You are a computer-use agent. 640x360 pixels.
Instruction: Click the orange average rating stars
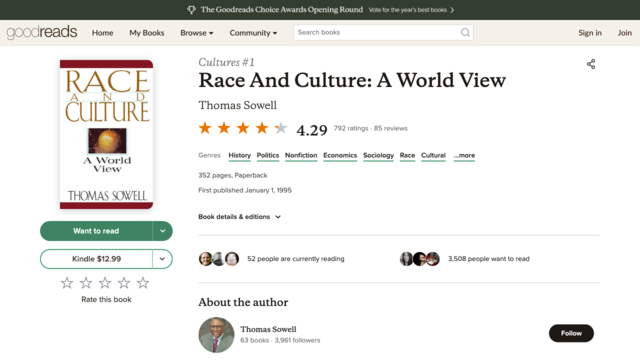(x=243, y=128)
